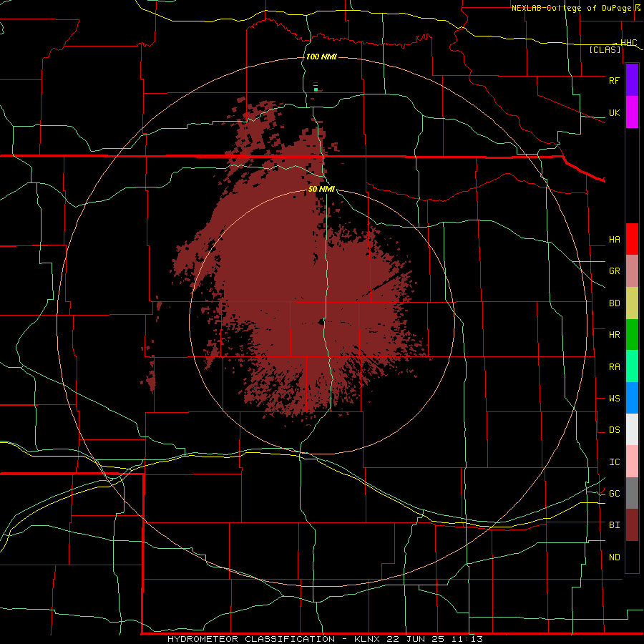This screenshot has width=644, height=644.
Task: Click the BD legend label
Action: pos(614,303)
